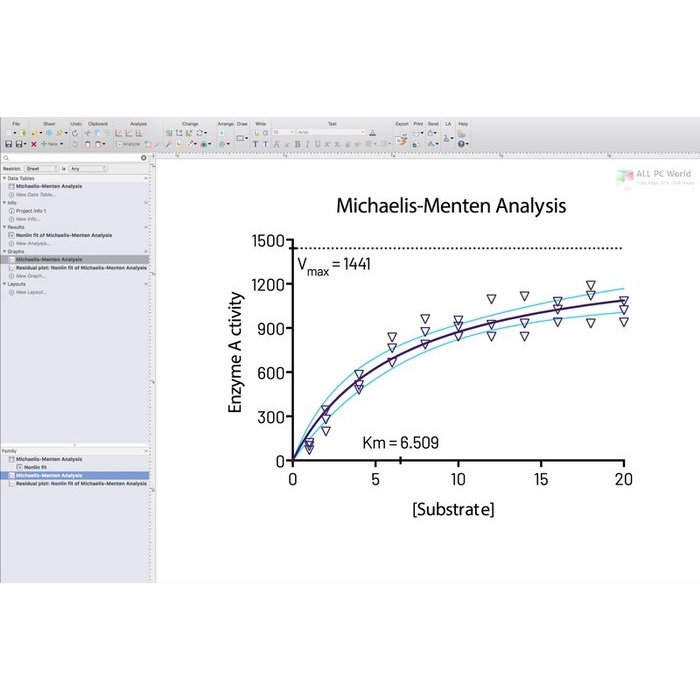Click the green New sheet plus icon
Screen dimensions: 700x700
(x=44, y=144)
